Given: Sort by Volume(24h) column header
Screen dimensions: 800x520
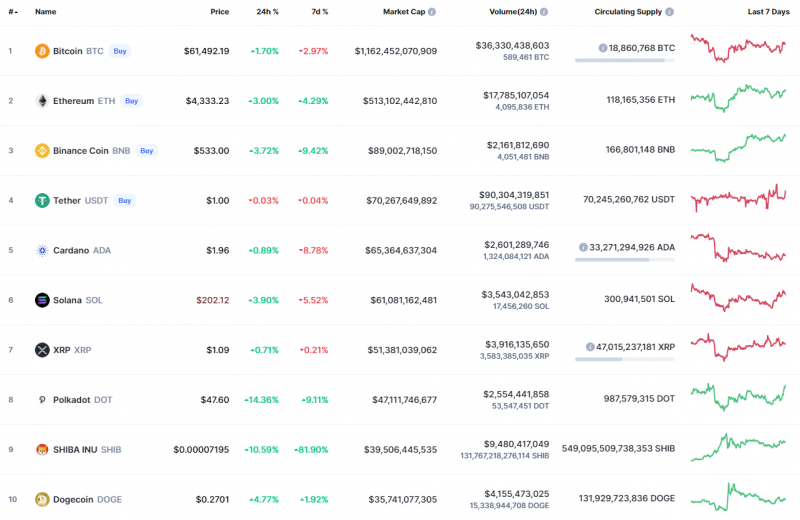Looking at the screenshot, I should [513, 12].
